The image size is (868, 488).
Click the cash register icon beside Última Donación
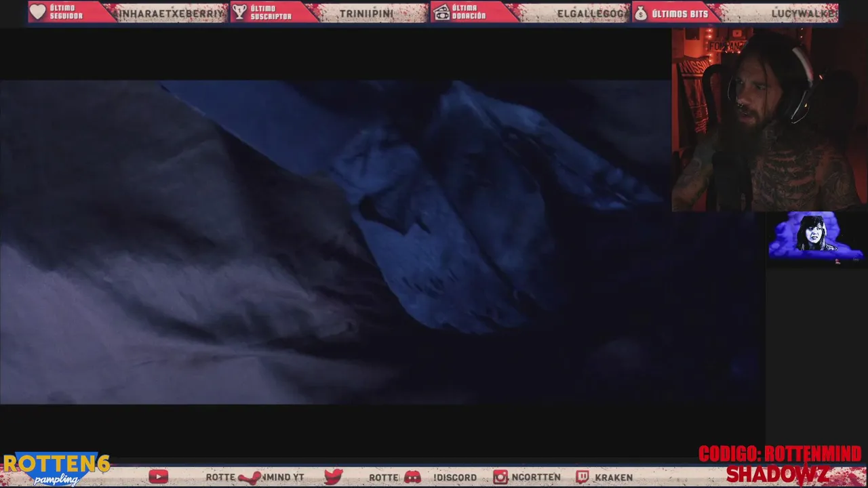coord(442,12)
